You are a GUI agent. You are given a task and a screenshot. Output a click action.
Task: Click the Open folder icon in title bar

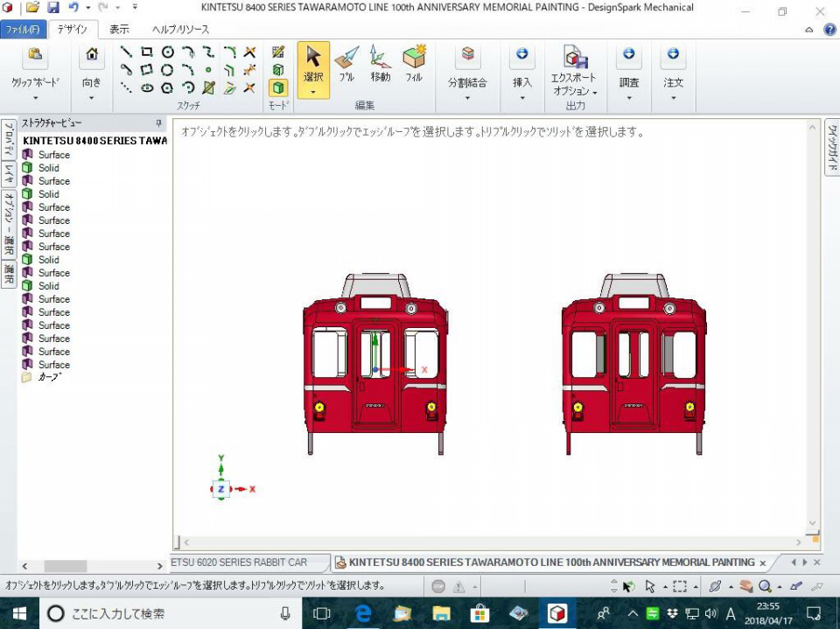(x=32, y=8)
